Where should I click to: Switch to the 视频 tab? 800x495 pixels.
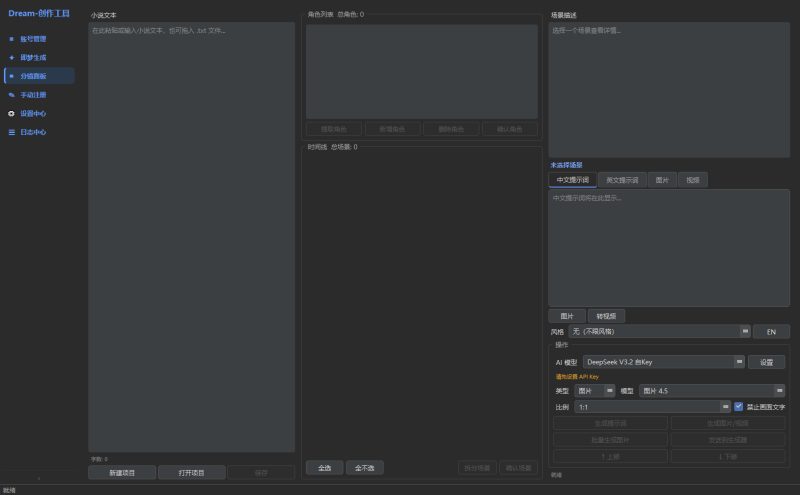click(x=693, y=180)
